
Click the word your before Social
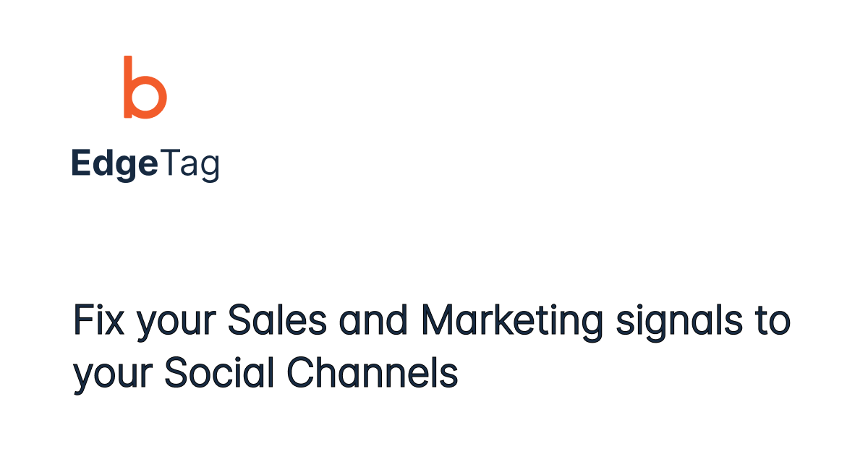114,377
